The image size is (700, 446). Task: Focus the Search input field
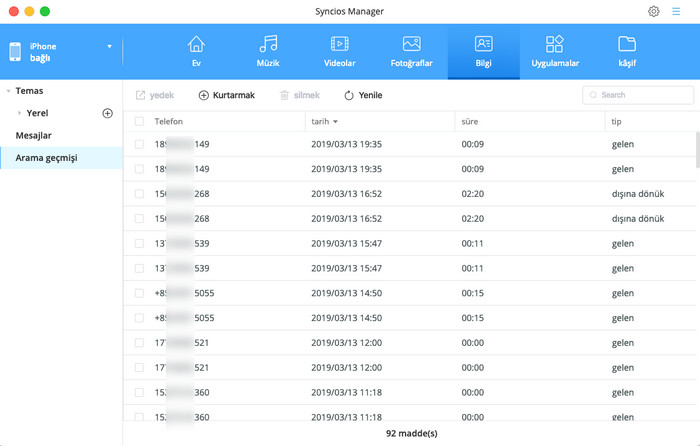tap(638, 95)
